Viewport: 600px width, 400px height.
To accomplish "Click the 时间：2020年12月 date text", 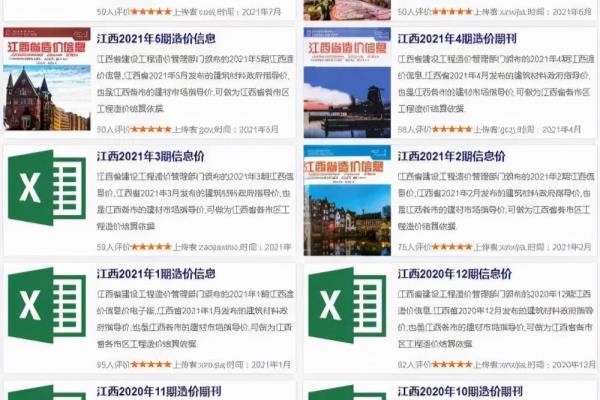I will pos(561,364).
